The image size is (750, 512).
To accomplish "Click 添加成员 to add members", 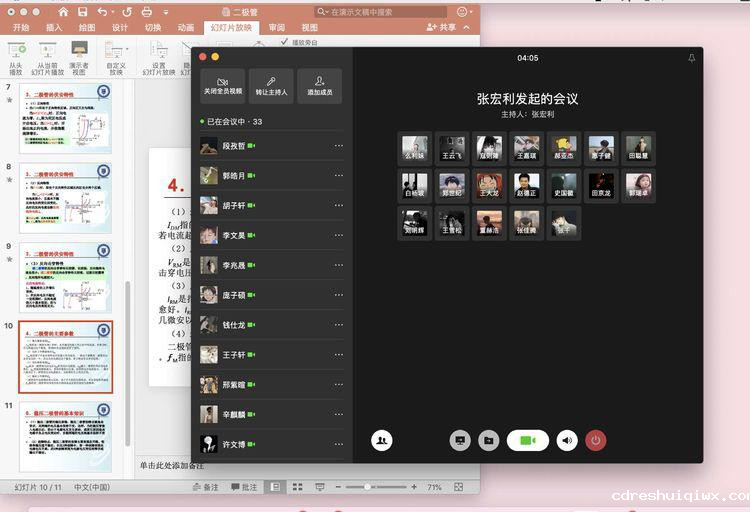I will (x=320, y=86).
